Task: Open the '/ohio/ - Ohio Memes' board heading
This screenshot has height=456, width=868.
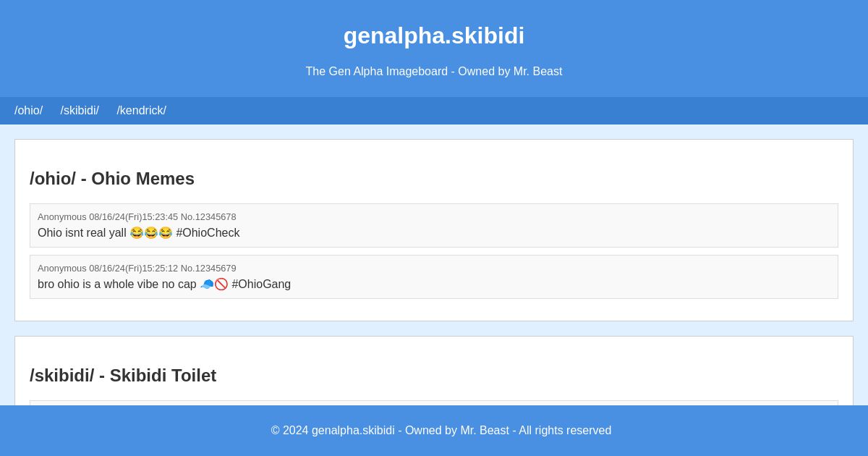Action: click(x=112, y=179)
